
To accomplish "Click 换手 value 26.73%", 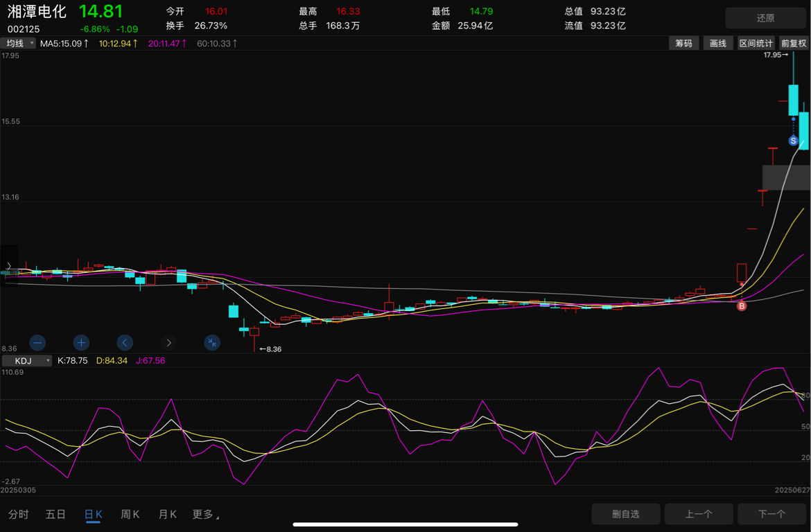I will [x=211, y=26].
